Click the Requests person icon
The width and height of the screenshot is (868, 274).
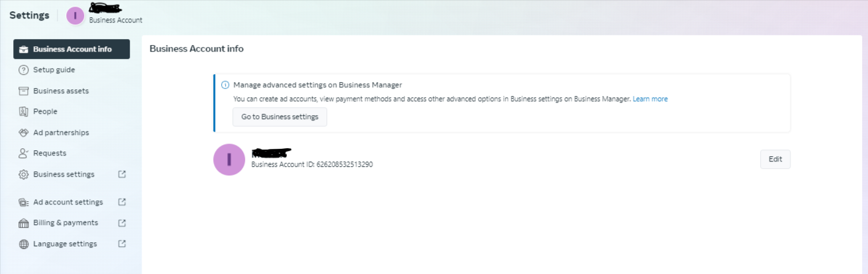(24, 154)
